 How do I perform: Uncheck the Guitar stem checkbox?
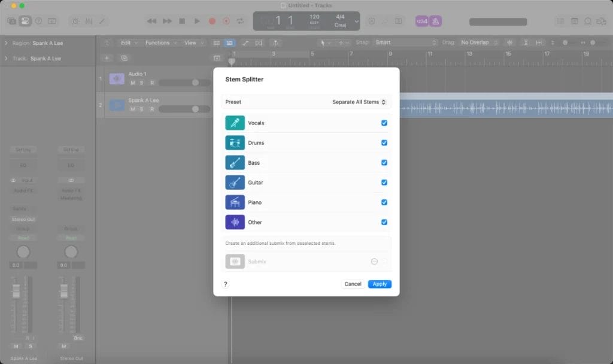(x=384, y=183)
